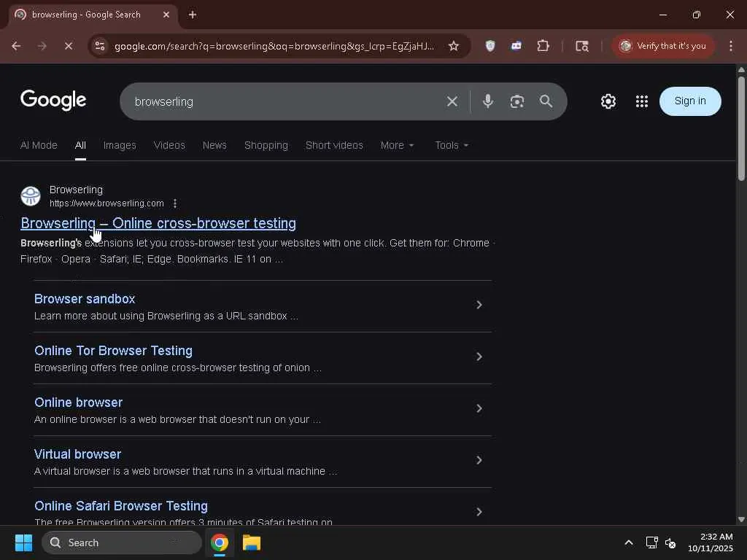Viewport: 747px width, 560px height.
Task: Open the new tab plus button
Action: click(x=193, y=15)
